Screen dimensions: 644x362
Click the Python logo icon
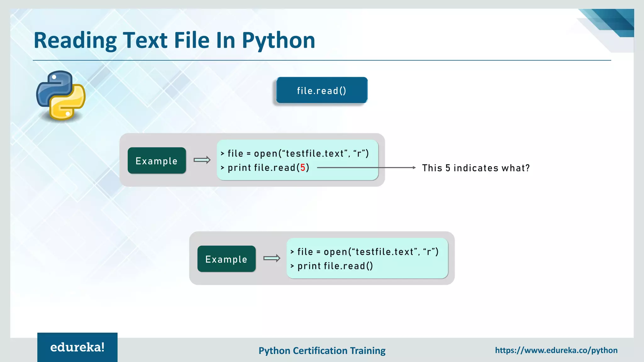coord(61,95)
